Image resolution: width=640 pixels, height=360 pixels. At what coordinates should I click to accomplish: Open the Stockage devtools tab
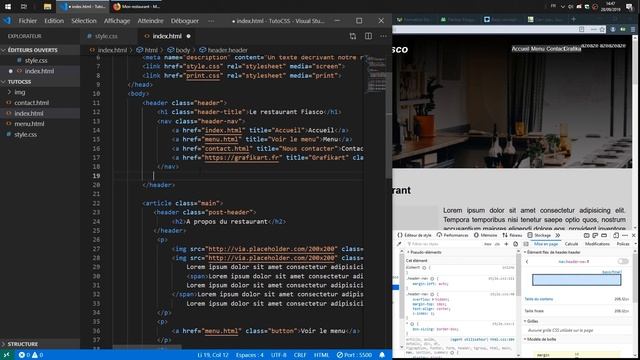[x=539, y=236]
